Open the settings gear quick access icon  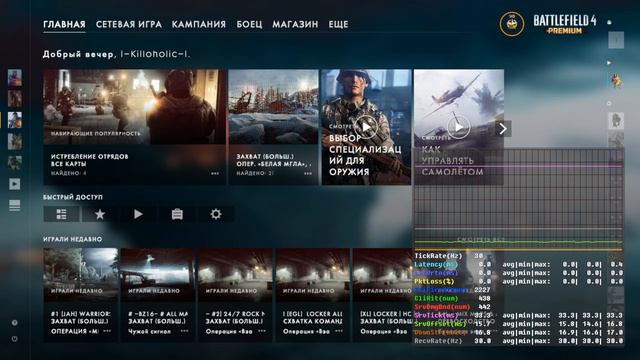point(216,214)
